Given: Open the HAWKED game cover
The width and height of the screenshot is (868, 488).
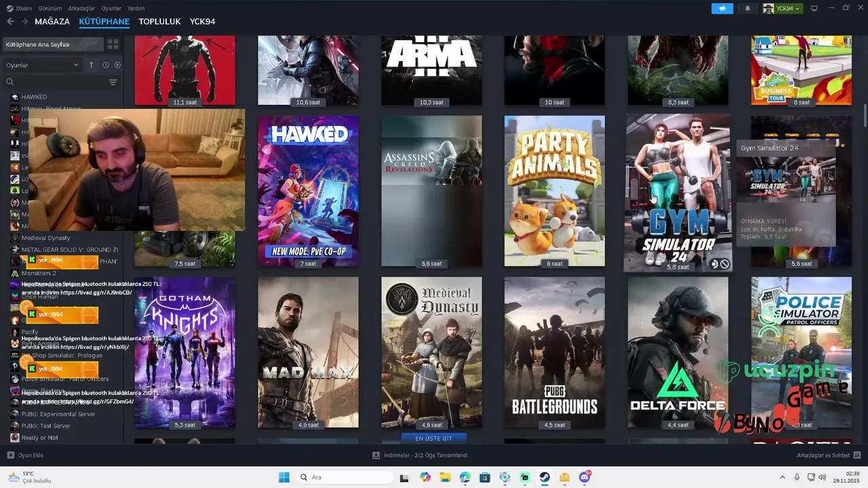Looking at the screenshot, I should coord(309,191).
